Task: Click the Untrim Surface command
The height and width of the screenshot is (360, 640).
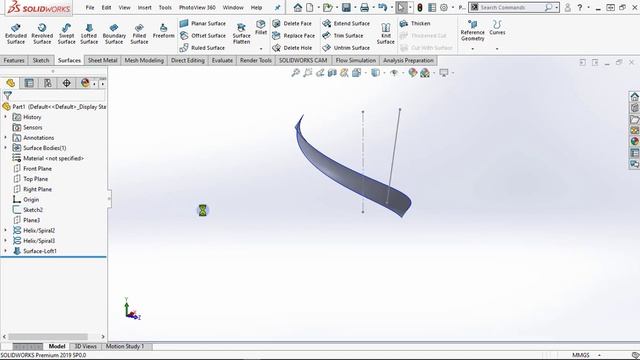Action: click(346, 48)
